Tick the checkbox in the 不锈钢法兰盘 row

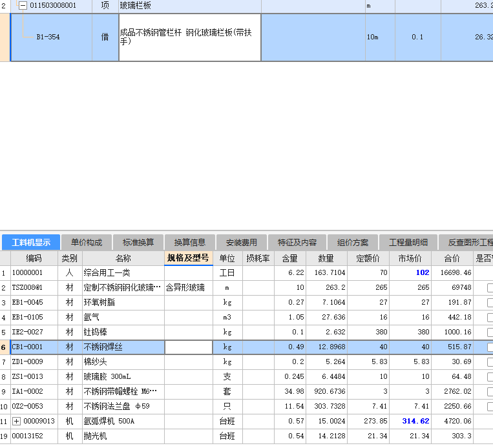click(x=490, y=406)
